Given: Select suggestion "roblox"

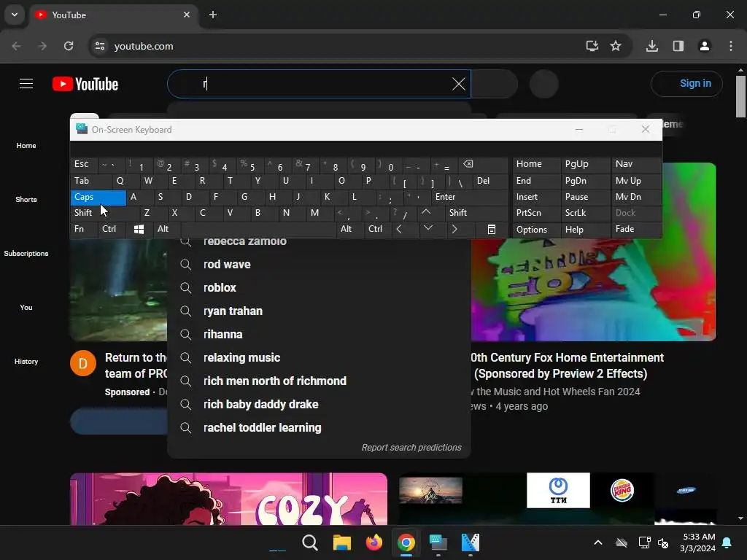Looking at the screenshot, I should pyautogui.click(x=319, y=287).
